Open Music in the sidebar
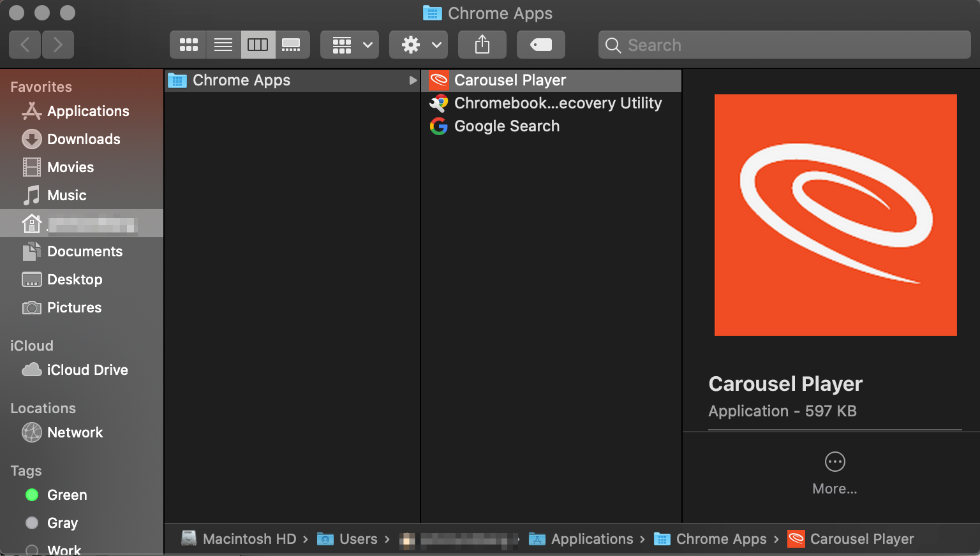 [x=82, y=195]
